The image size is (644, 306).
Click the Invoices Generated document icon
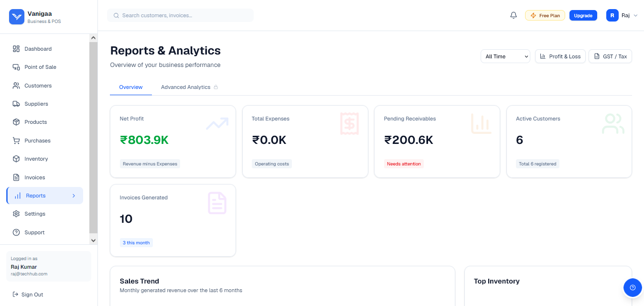[x=217, y=203]
